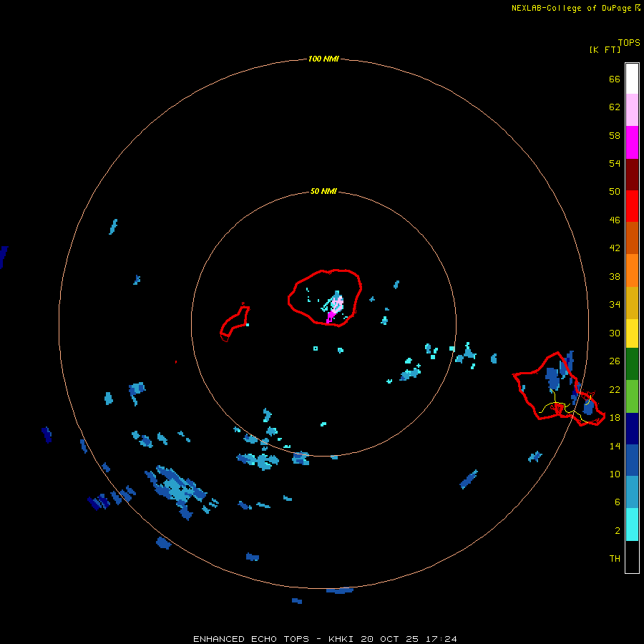Select the 100 NMI range ring label
The image size is (644, 644).
pyautogui.click(x=323, y=59)
